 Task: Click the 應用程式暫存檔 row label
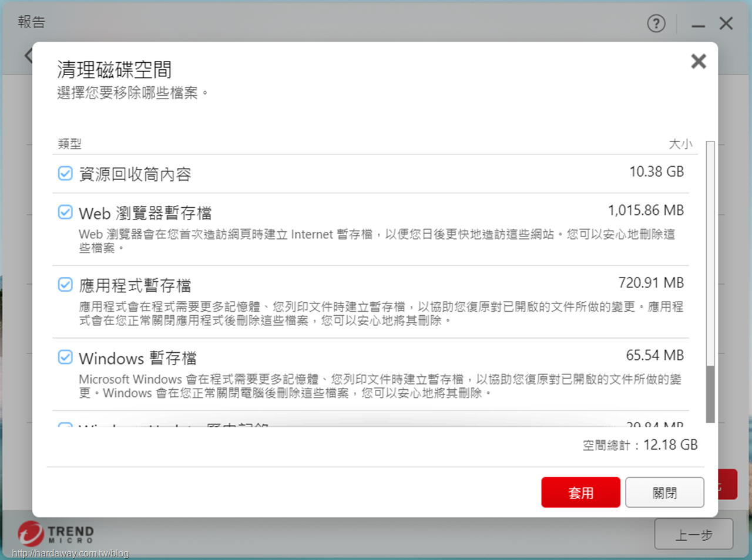(135, 285)
